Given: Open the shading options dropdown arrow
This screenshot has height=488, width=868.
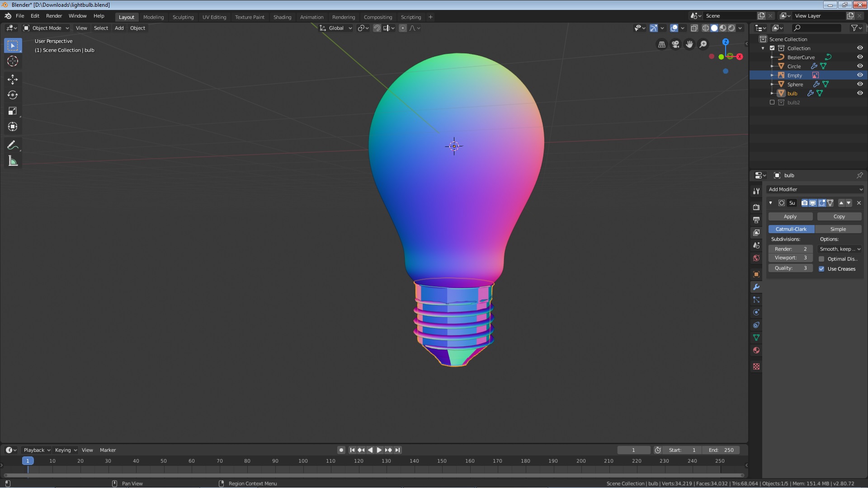Looking at the screenshot, I should pos(740,28).
